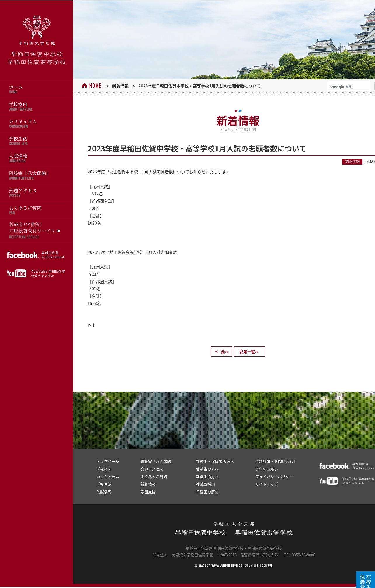Select カリキュラム CURRICULUM in sidebar
Screen dimensions: 375x588
37,124
